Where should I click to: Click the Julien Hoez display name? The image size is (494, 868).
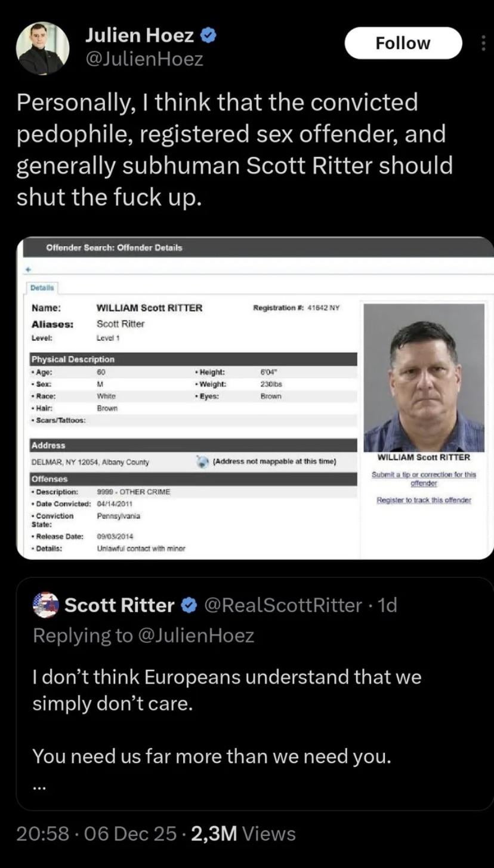[x=140, y=36]
